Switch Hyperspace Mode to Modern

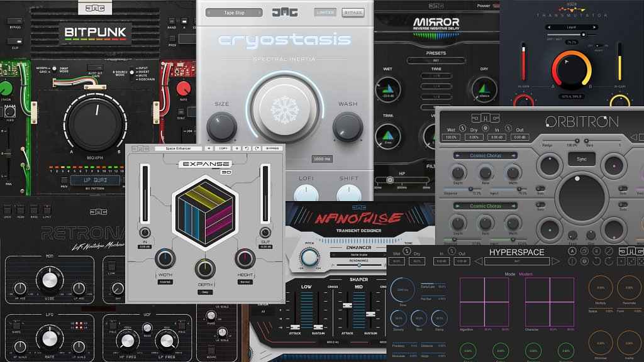(x=526, y=274)
